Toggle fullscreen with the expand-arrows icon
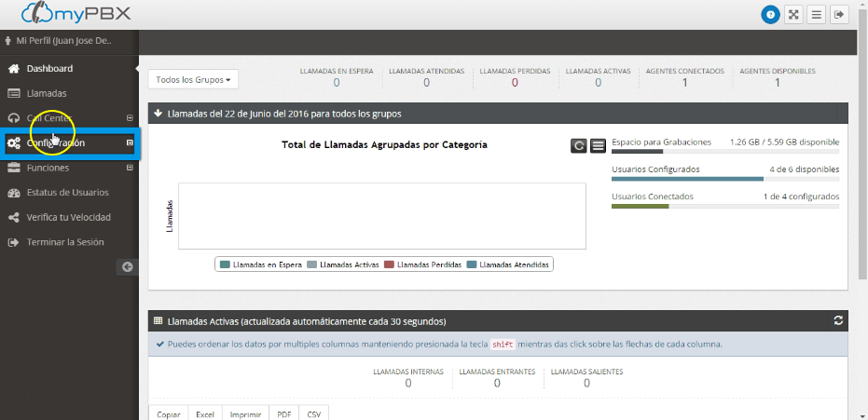 793,14
